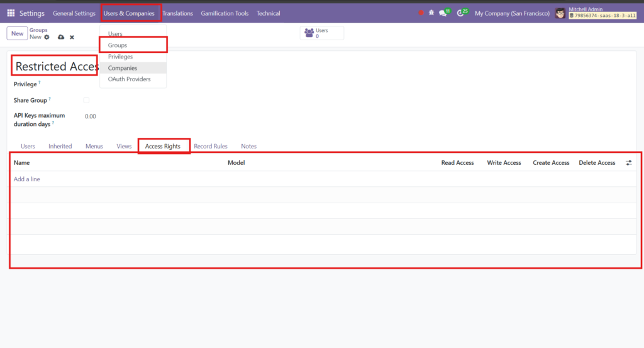
Task: Open the apps grid home menu
Action: click(x=11, y=13)
